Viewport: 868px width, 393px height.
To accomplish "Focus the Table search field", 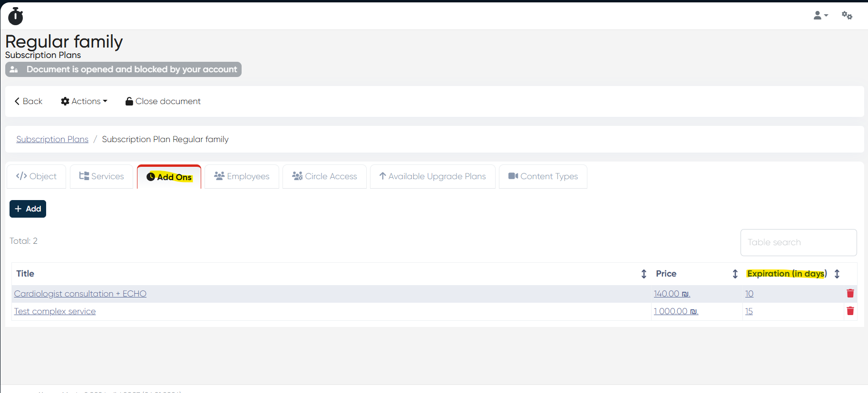I will (798, 242).
